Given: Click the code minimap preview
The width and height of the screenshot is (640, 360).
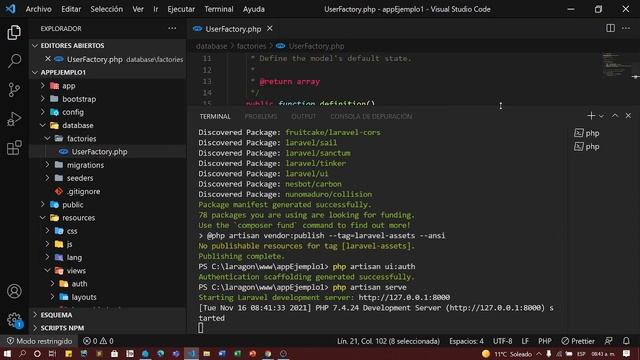Looking at the screenshot, I should coord(616,65).
